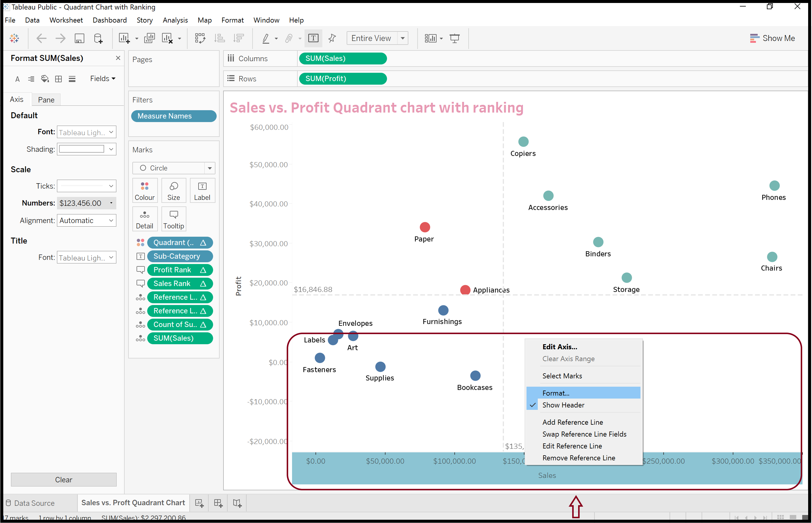The image size is (812, 523).
Task: Click the Save icon in toolbar
Action: [79, 38]
